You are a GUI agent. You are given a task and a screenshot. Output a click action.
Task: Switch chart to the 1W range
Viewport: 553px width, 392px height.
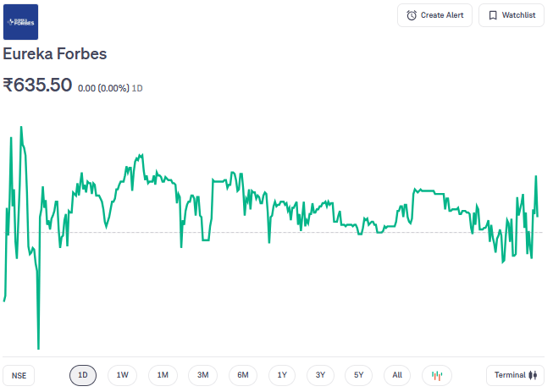(122, 375)
